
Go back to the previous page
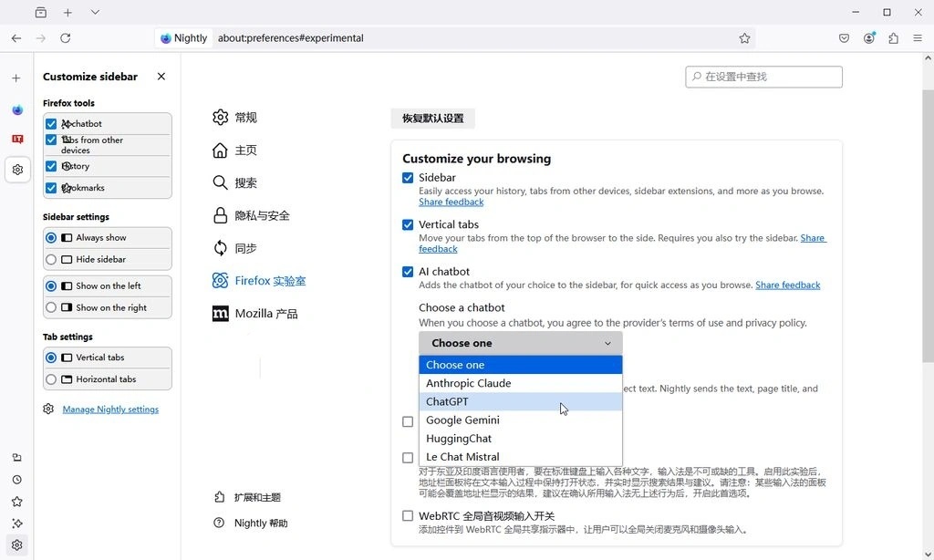(x=16, y=38)
